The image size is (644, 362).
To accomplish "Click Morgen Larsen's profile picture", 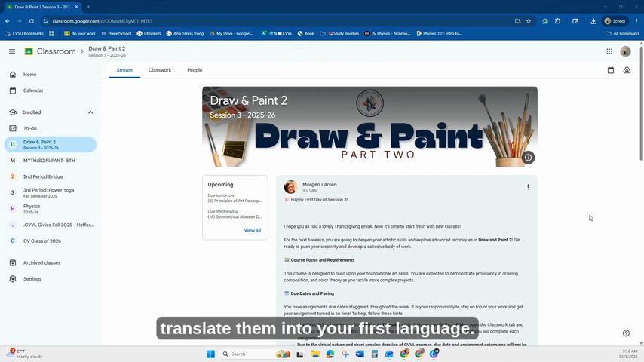I will 291,187.
